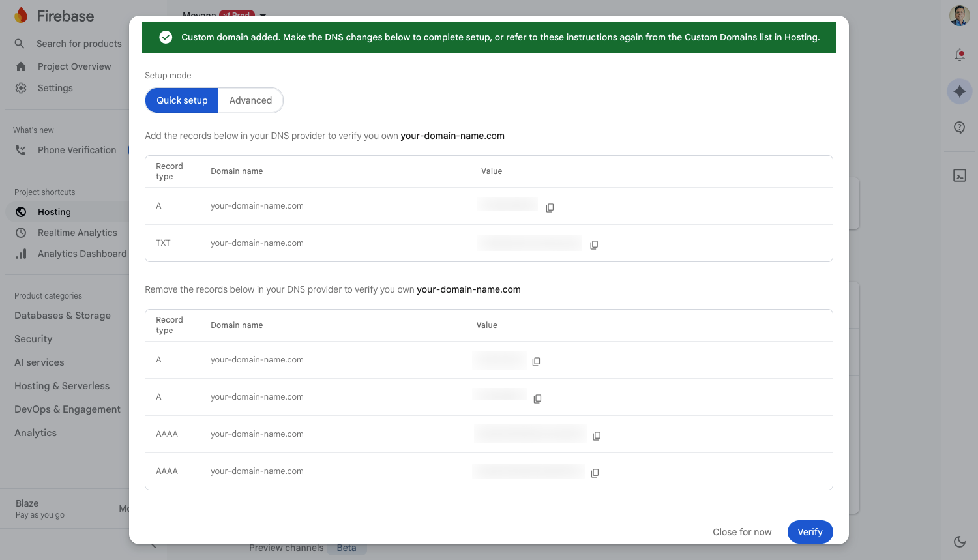Click the Verify button
The height and width of the screenshot is (560, 978).
click(x=810, y=532)
